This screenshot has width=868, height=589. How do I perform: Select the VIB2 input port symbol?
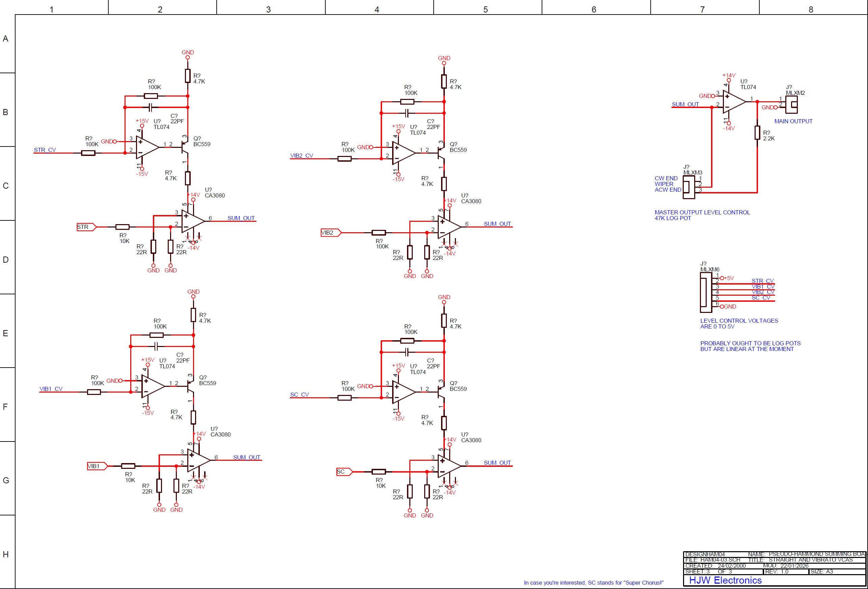pyautogui.click(x=330, y=233)
